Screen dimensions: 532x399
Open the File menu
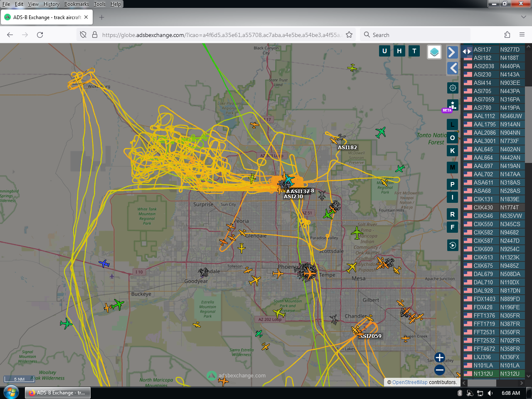pyautogui.click(x=6, y=4)
